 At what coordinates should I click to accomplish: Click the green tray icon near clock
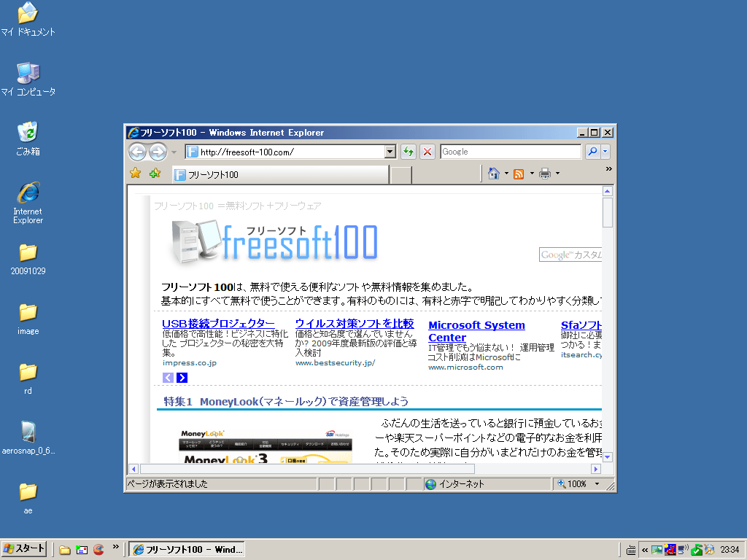click(x=697, y=550)
